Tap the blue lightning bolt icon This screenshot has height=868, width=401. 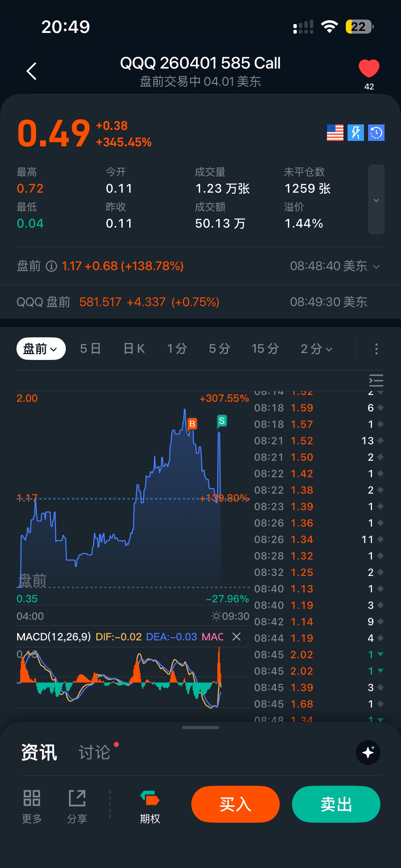355,133
